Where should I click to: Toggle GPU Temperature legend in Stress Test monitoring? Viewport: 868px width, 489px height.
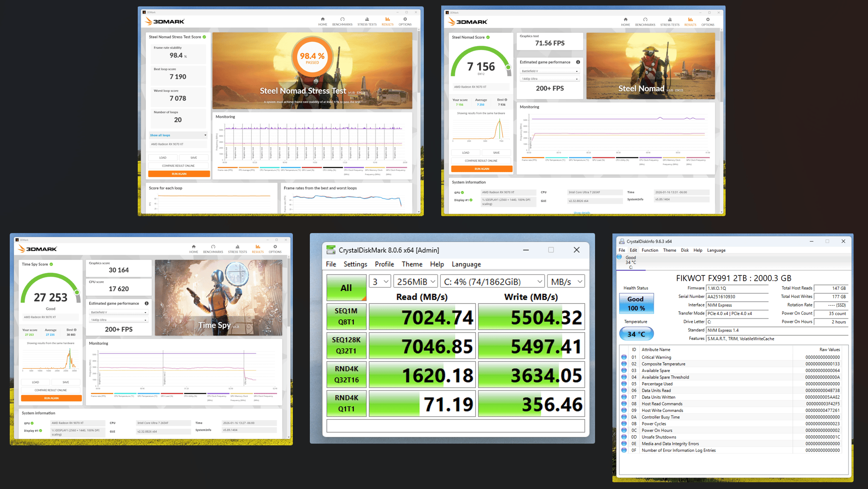291,169
